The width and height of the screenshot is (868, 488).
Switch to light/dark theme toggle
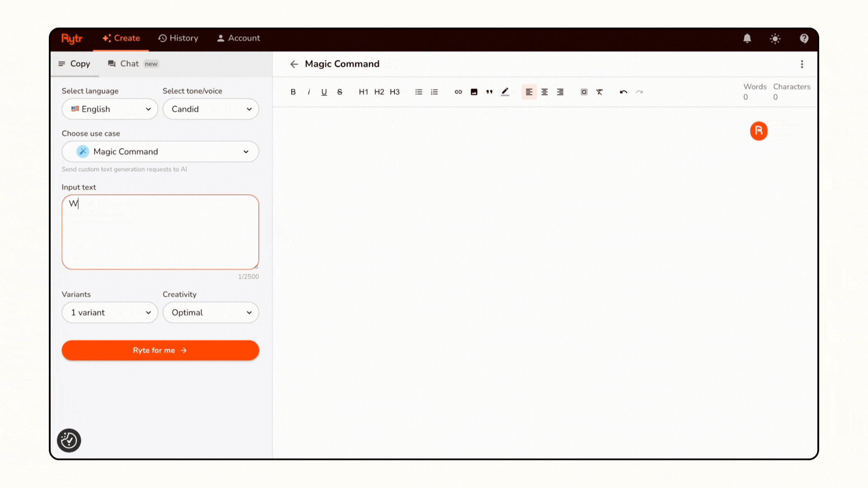click(775, 38)
